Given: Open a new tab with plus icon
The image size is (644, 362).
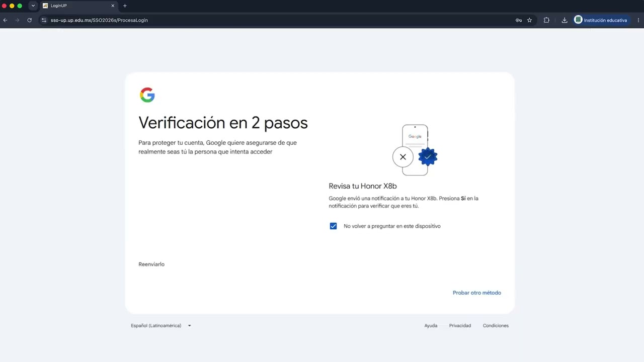Looking at the screenshot, I should point(125,6).
